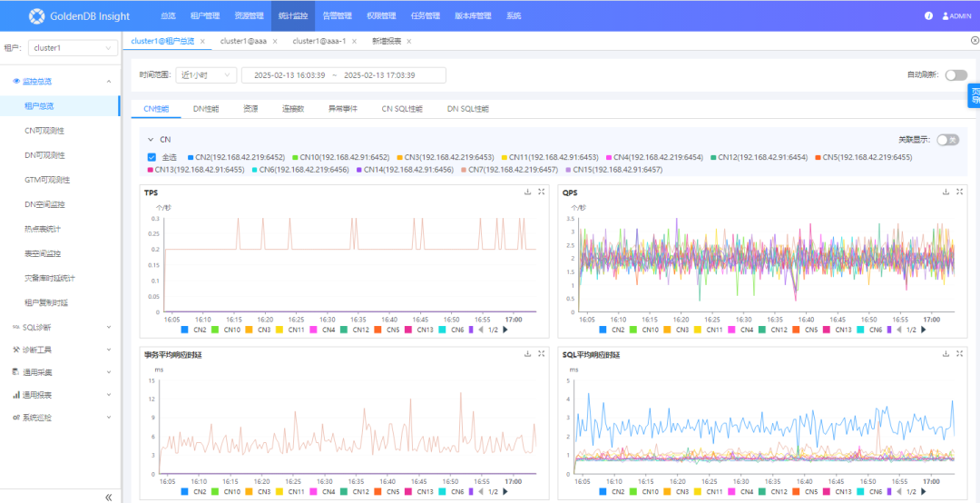
Task: Open CN可观测性 in the sidebar
Action: tap(44, 131)
